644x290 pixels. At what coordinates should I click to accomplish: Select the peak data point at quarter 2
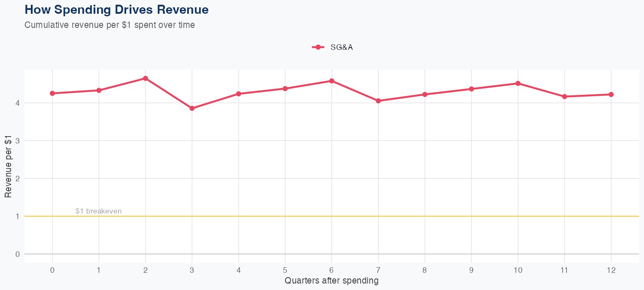click(x=146, y=78)
